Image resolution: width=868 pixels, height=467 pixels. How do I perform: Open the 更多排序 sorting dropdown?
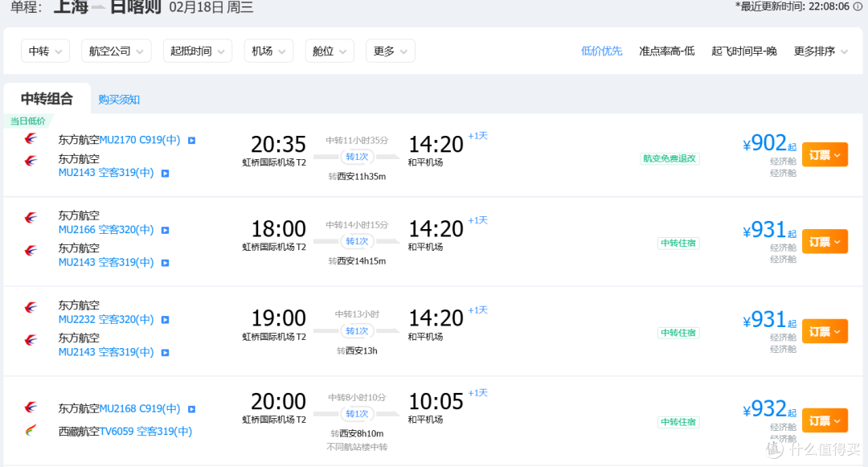click(x=821, y=51)
